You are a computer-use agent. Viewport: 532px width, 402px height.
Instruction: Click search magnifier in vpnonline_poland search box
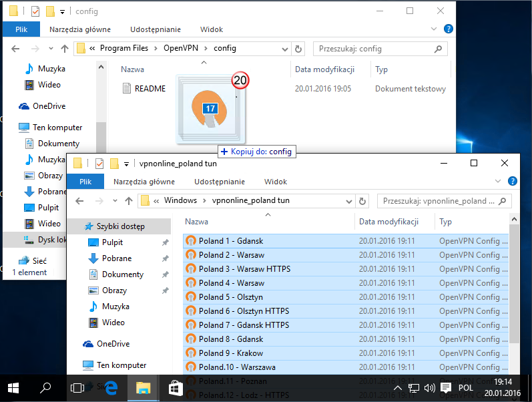point(503,201)
